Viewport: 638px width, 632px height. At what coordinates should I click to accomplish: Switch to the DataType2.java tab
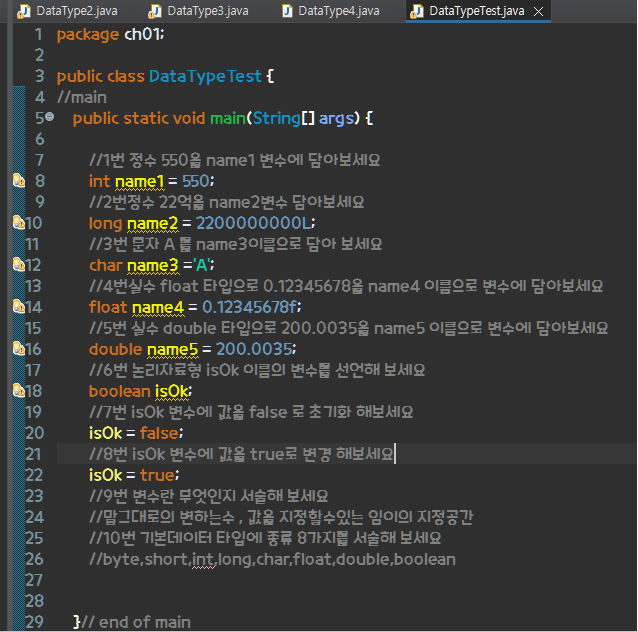(68, 11)
